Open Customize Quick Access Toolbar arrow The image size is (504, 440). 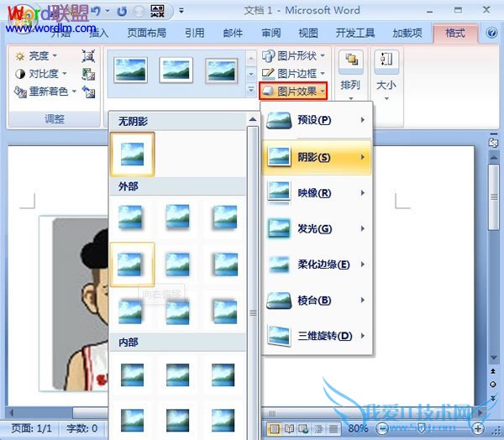[x=181, y=11]
